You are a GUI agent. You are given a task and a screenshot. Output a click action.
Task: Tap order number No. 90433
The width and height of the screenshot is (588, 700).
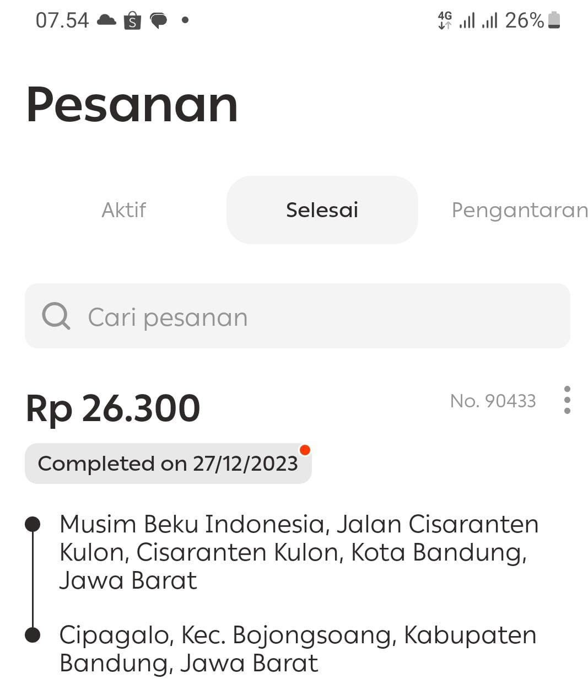pos(493,401)
